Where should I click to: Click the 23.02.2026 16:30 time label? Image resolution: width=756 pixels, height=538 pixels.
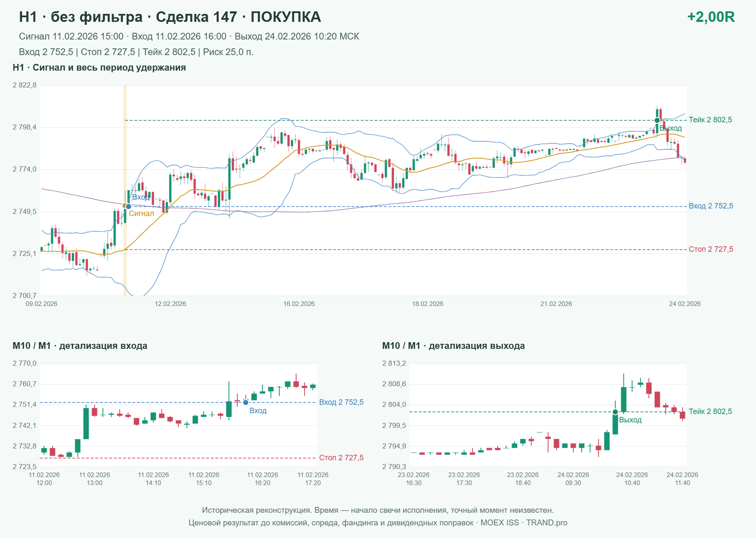click(414, 479)
